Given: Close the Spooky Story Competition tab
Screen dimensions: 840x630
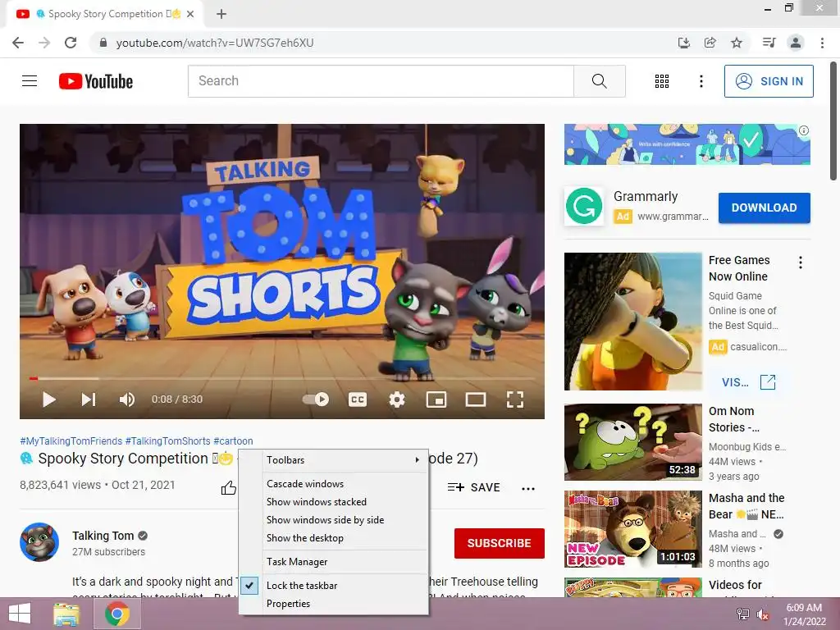Looking at the screenshot, I should click(190, 14).
